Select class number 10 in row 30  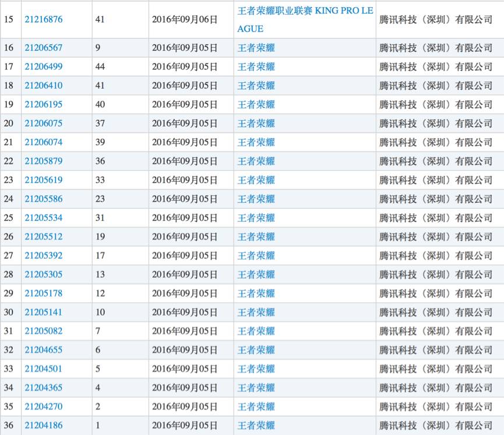pos(100,312)
